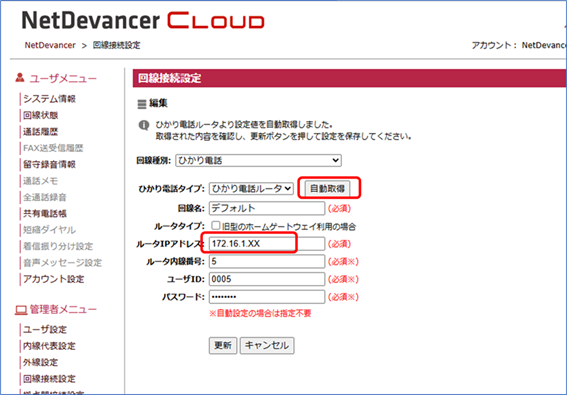567x395 pixels.
Task: Click the NetDevancer breadcrumb link
Action: pyautogui.click(x=50, y=45)
